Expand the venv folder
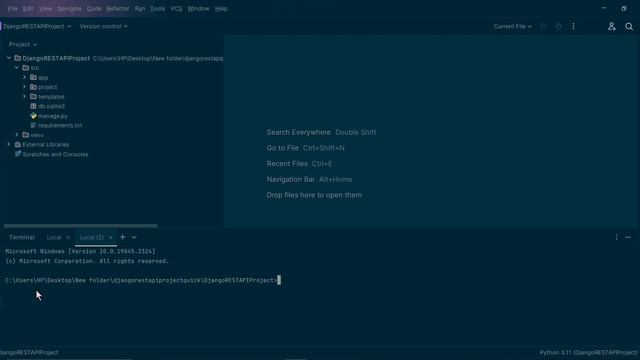The height and width of the screenshot is (360, 640). [17, 135]
